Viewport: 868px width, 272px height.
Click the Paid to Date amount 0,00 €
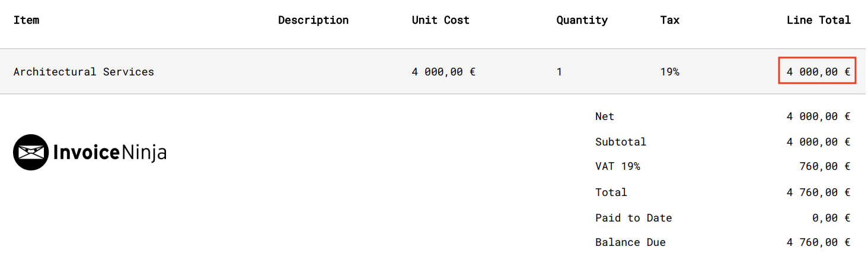[x=832, y=218]
